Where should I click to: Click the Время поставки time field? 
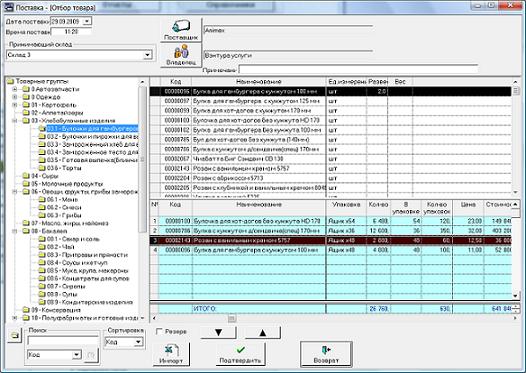click(71, 32)
